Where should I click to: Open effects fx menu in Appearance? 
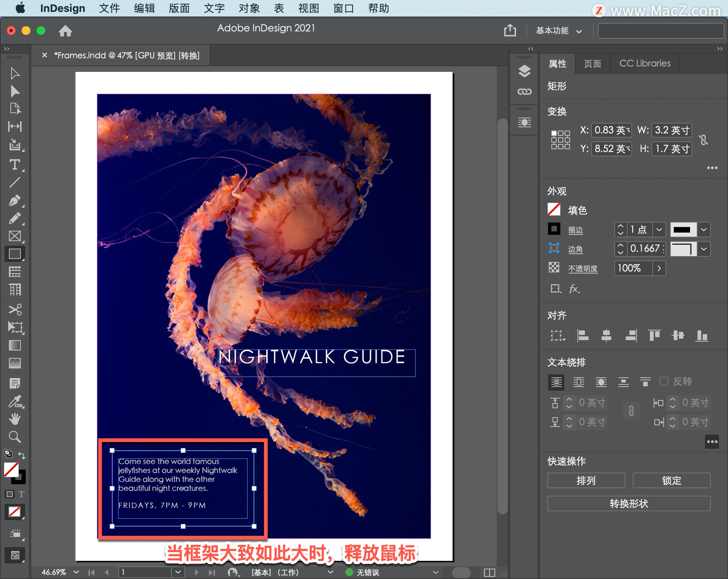(574, 289)
